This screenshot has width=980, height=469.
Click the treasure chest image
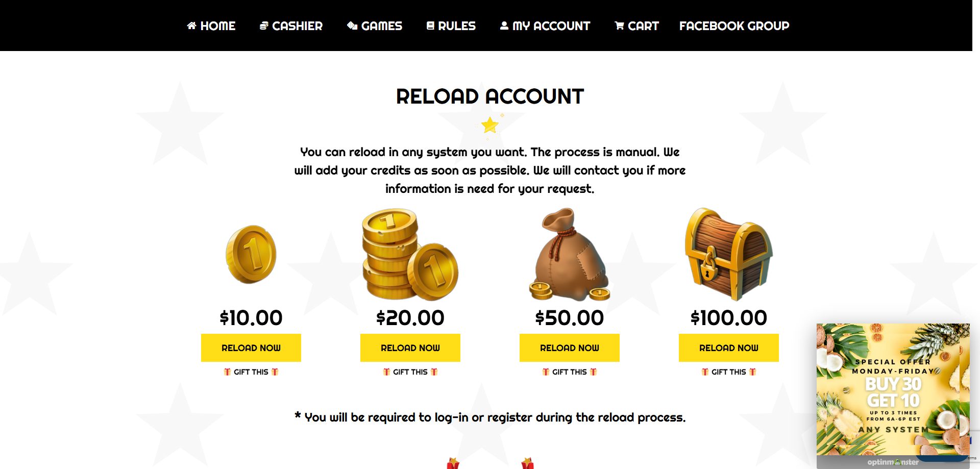[x=728, y=253]
